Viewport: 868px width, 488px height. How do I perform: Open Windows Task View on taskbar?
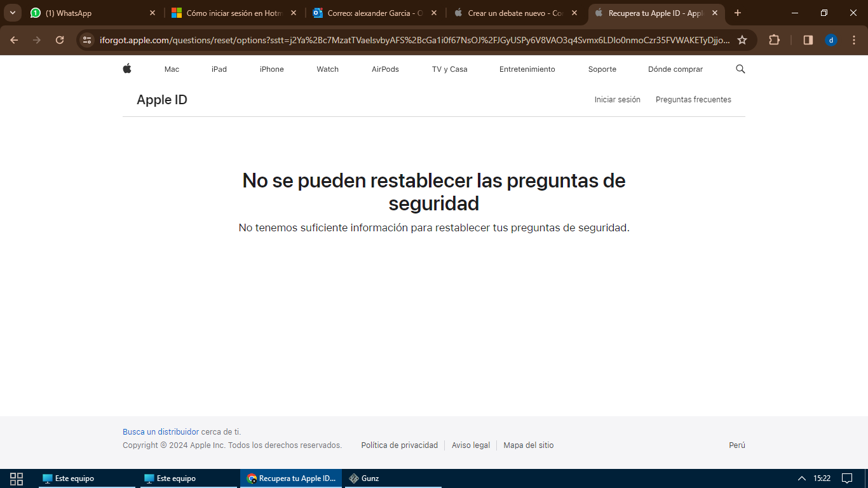tap(17, 478)
